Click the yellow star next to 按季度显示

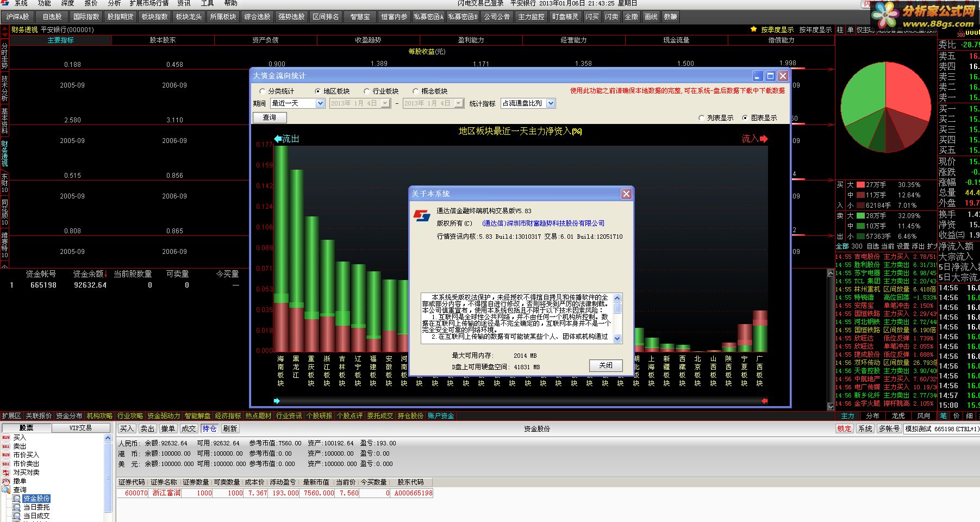tap(753, 29)
